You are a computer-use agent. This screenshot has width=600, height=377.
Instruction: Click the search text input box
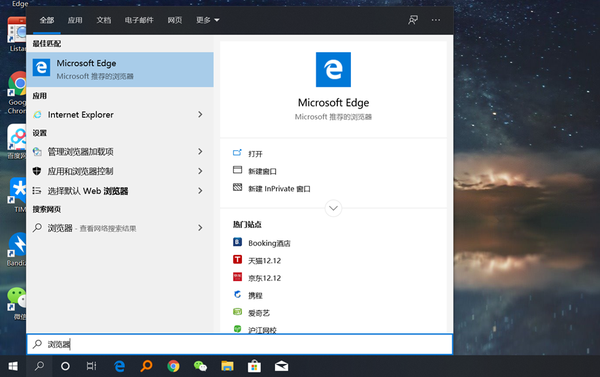pyautogui.click(x=240, y=344)
